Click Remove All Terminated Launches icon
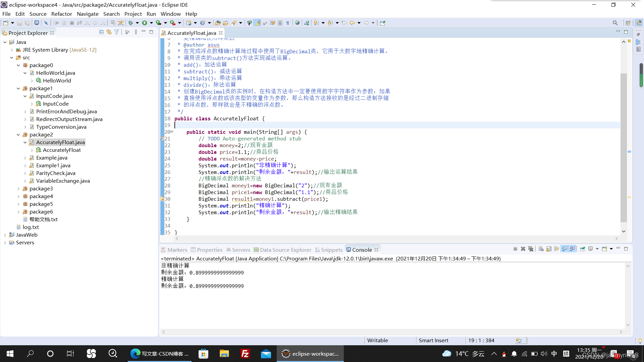The image size is (644, 362). 531,249
